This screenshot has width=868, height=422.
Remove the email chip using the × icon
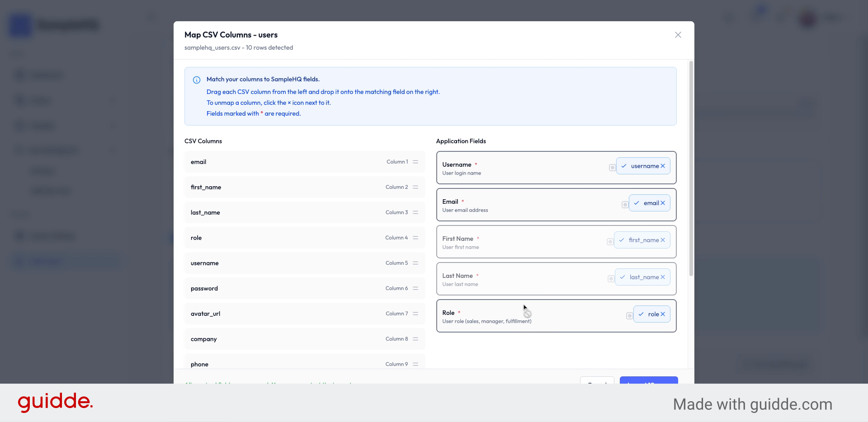click(x=663, y=203)
